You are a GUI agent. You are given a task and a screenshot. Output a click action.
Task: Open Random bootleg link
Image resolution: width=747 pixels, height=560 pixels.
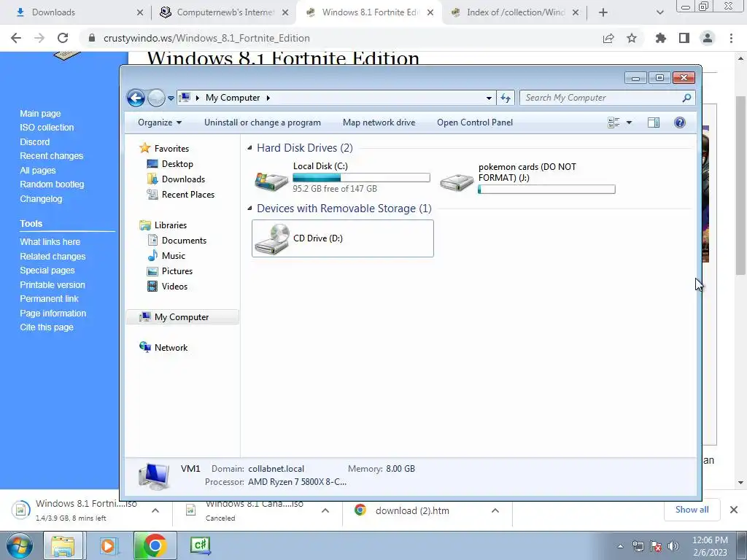pyautogui.click(x=52, y=184)
